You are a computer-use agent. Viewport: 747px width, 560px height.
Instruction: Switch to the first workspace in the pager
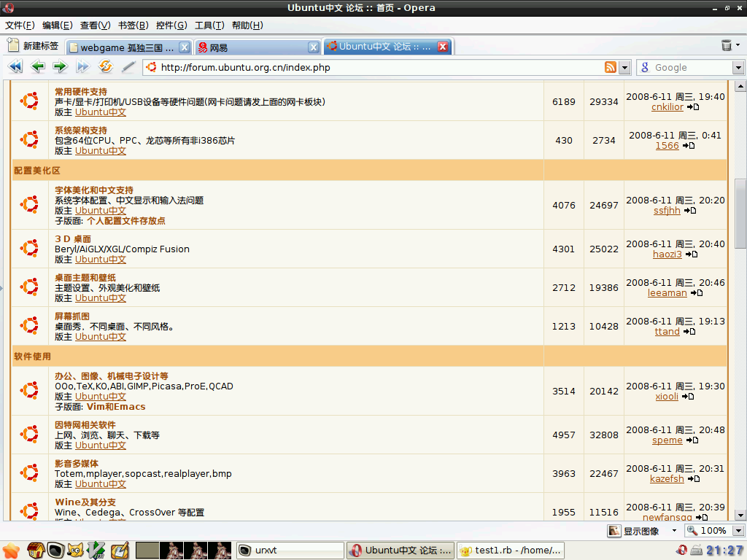(x=147, y=551)
